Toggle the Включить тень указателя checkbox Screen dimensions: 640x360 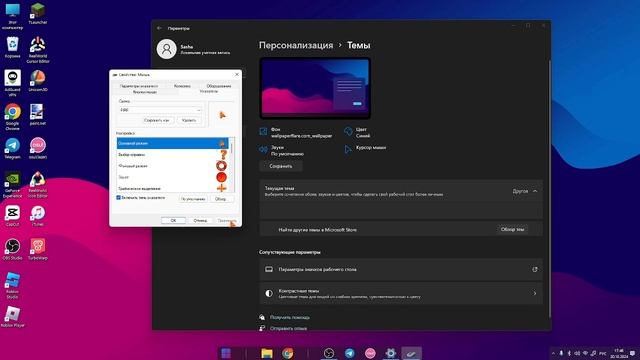[118, 198]
